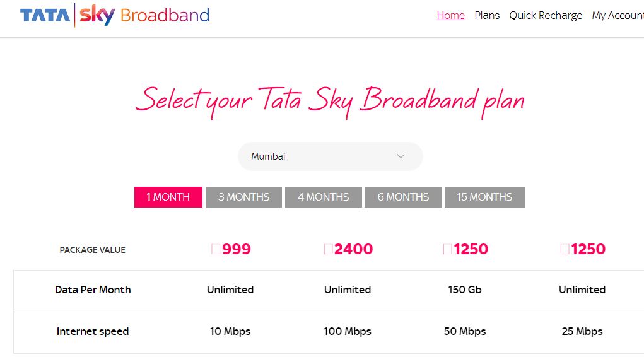
Task: Click the Tata Sky Broadband logo
Action: 114,15
